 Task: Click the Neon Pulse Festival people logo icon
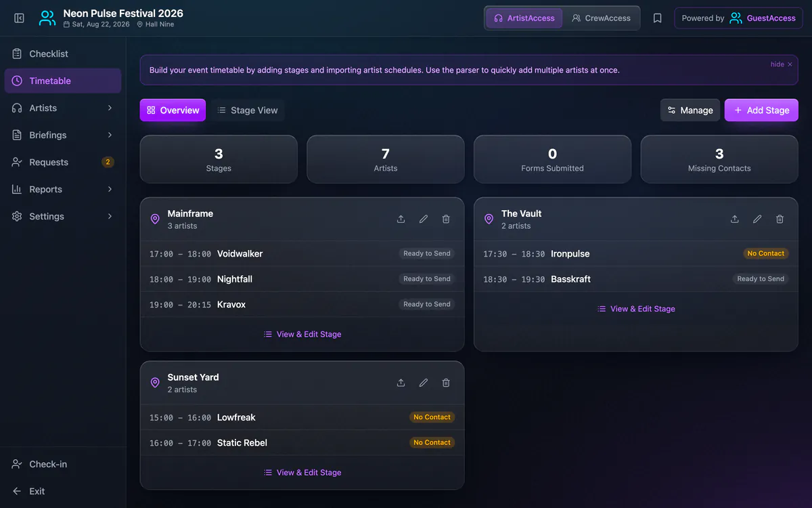(x=47, y=18)
